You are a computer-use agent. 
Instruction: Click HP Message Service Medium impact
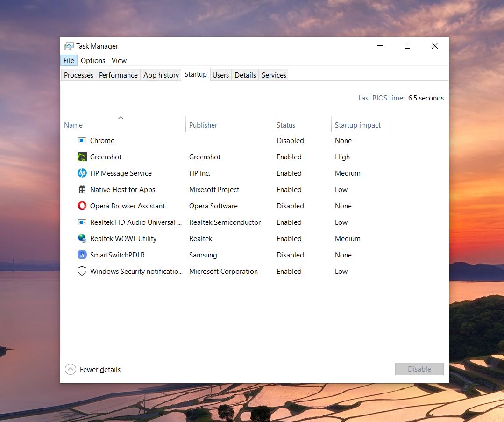coord(348,173)
